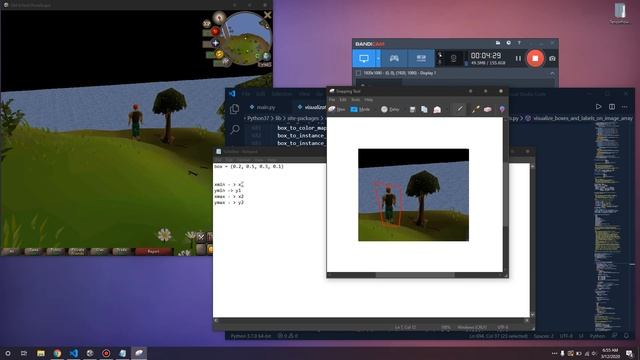Screen dimensions: 640x360
Task: Open Windows action center notifications
Action: point(629,353)
